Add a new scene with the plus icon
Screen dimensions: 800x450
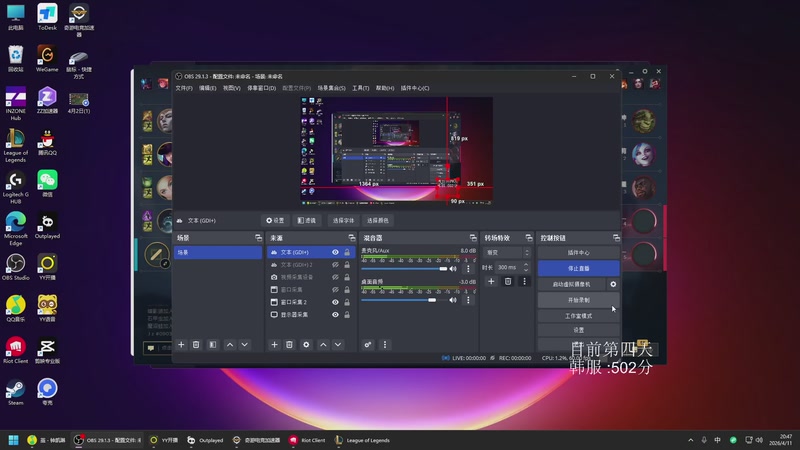tap(181, 345)
